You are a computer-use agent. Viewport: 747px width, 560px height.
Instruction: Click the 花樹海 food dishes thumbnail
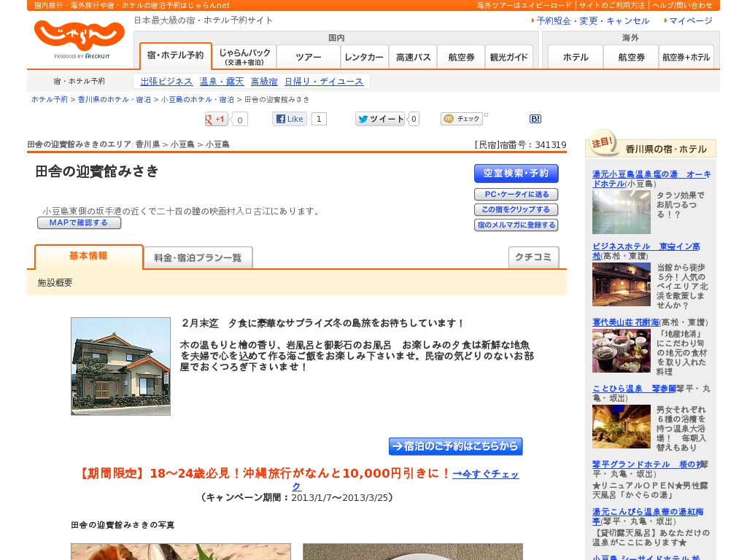[622, 351]
